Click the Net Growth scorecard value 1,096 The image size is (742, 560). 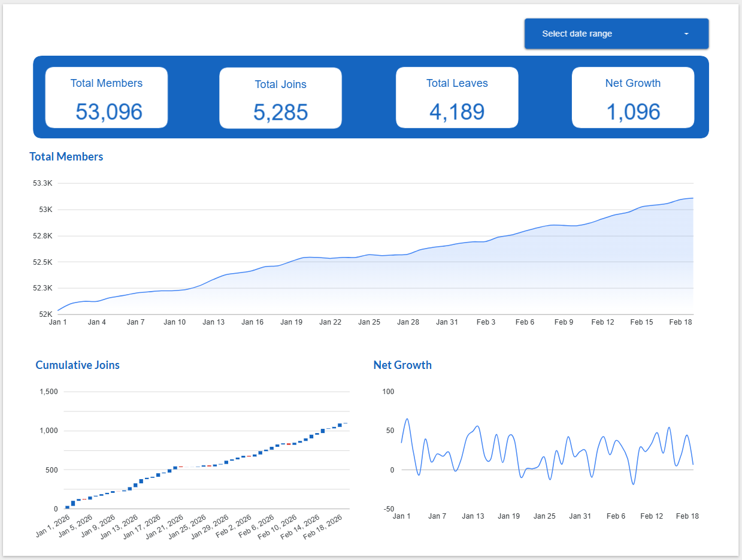[633, 112]
